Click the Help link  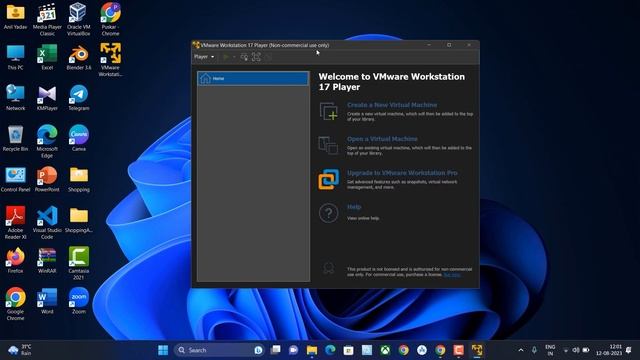[x=354, y=207]
